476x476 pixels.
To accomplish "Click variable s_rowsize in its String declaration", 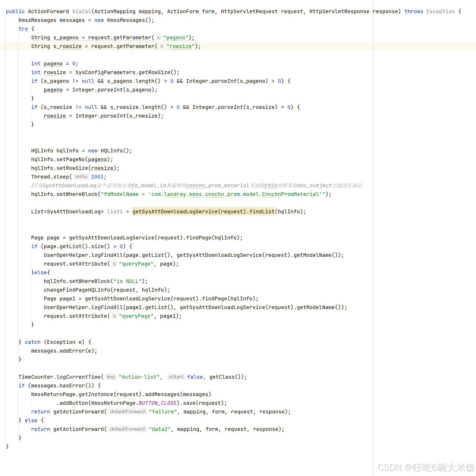I will click(67, 46).
